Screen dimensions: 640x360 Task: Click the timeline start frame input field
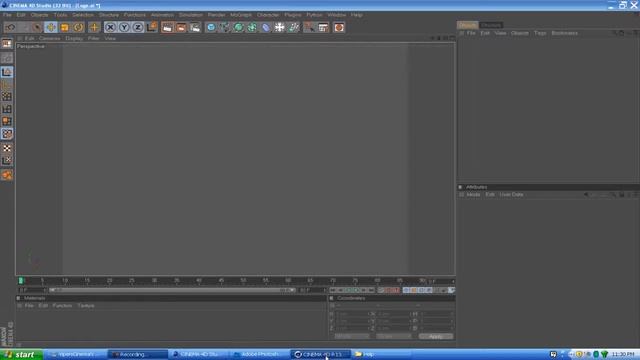[32, 290]
